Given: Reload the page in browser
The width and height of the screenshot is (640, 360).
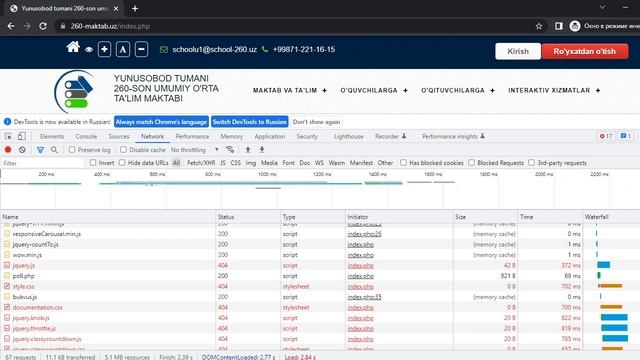Looking at the screenshot, I should tap(43, 26).
